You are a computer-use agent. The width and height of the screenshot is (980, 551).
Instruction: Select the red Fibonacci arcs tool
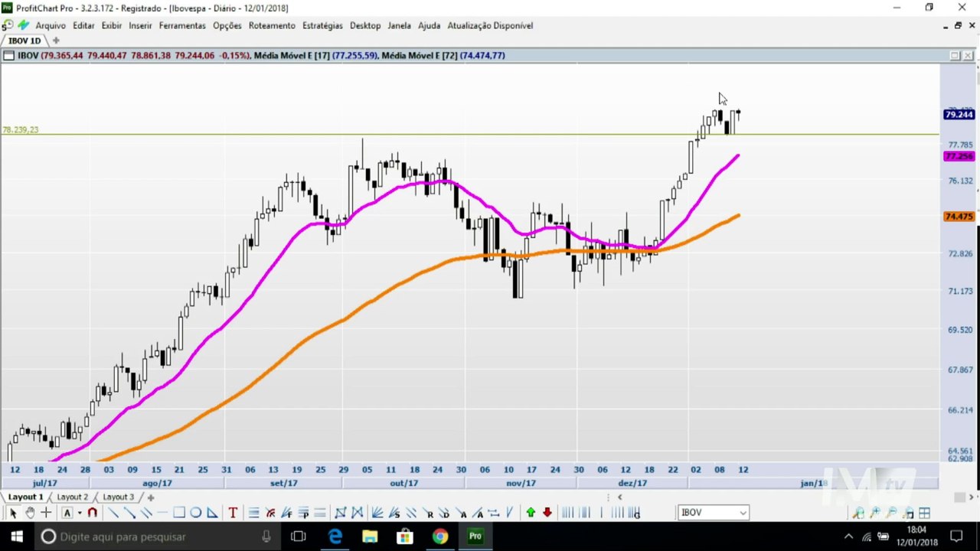click(x=270, y=513)
